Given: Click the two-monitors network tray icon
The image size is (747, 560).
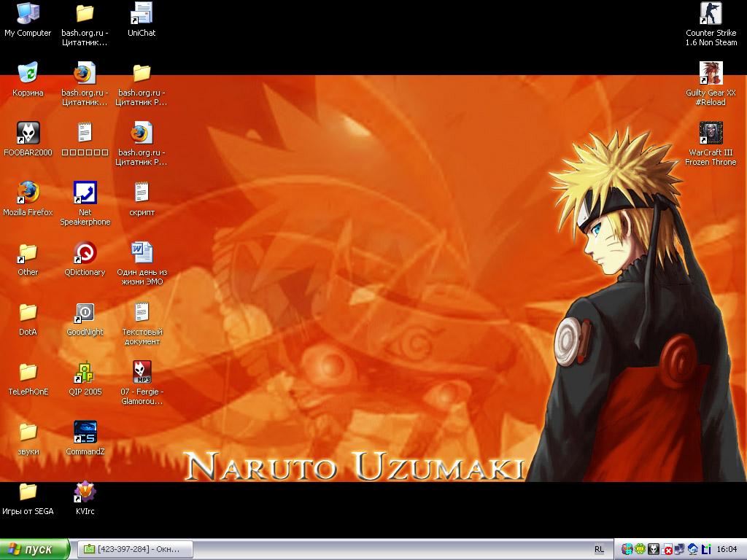Looking at the screenshot, I should tap(679, 549).
